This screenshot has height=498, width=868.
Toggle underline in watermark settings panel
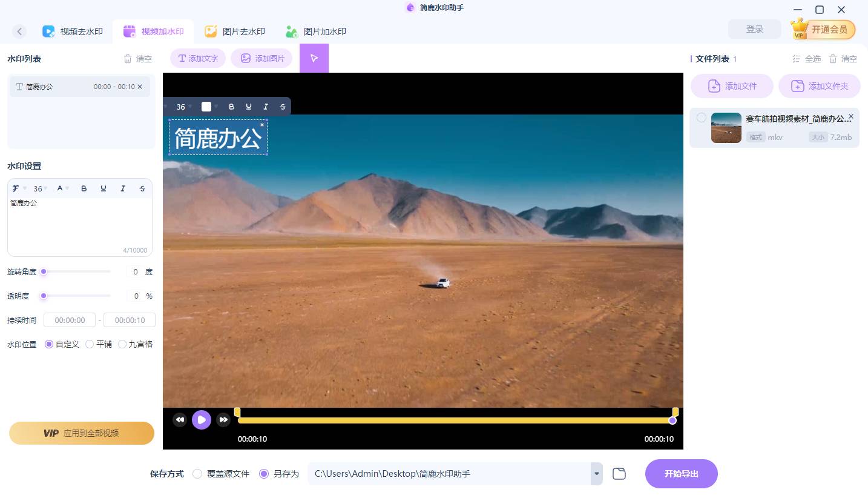104,188
